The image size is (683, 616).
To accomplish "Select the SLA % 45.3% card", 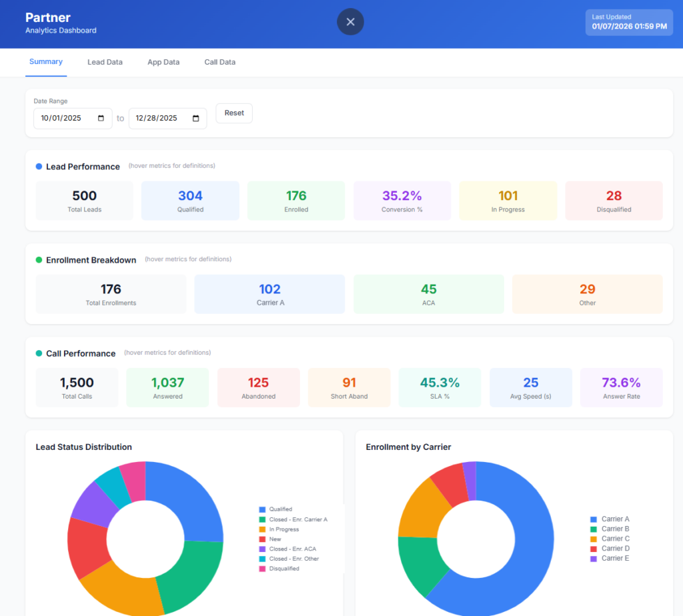I will tap(440, 387).
